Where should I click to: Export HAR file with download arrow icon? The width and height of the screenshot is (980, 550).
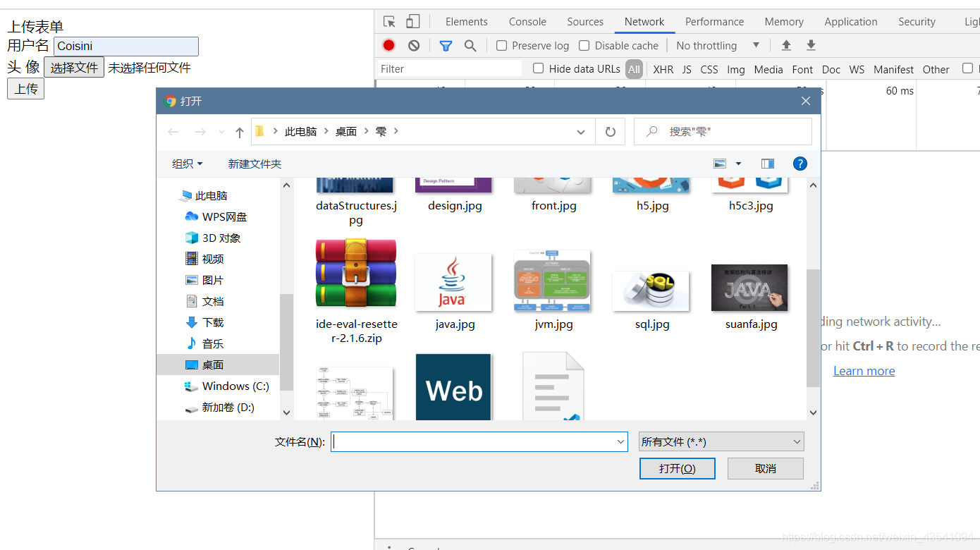pyautogui.click(x=811, y=45)
